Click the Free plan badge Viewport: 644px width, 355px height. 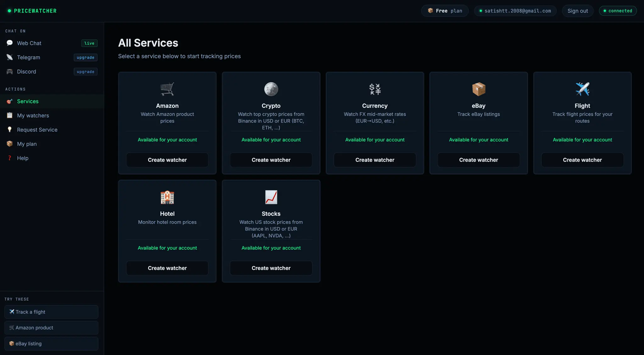pyautogui.click(x=445, y=11)
